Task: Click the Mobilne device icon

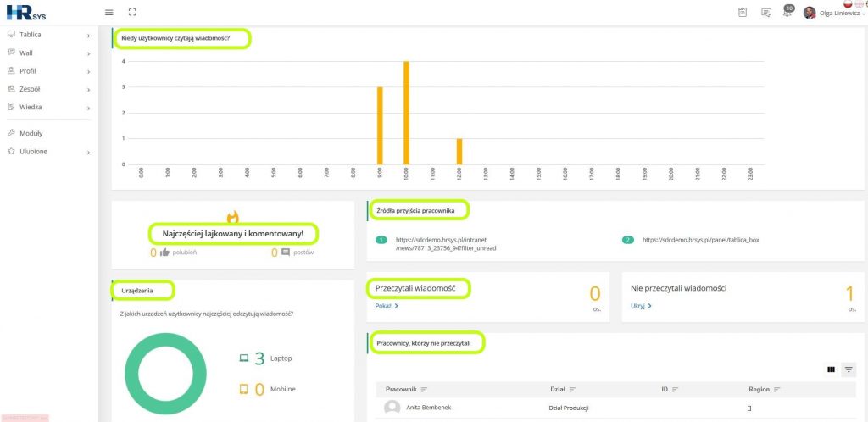Action: tap(243, 389)
